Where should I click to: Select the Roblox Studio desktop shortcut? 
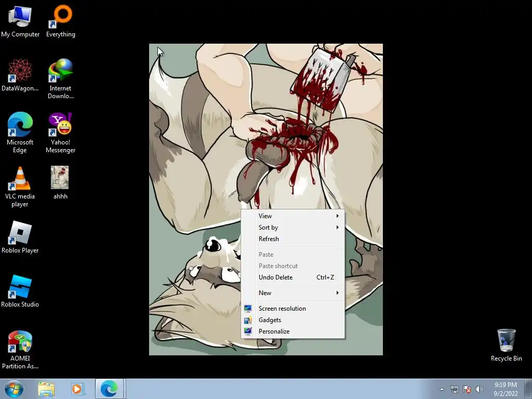pos(20,291)
